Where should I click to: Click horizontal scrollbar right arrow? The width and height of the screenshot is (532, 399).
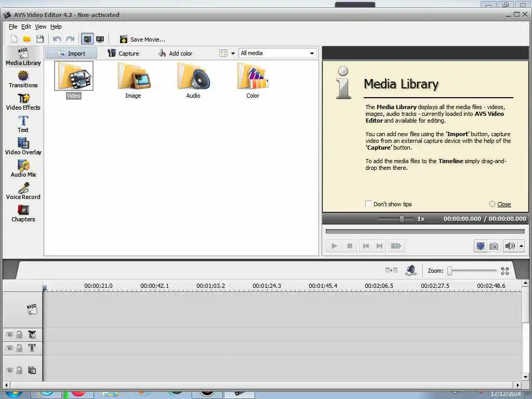point(518,385)
